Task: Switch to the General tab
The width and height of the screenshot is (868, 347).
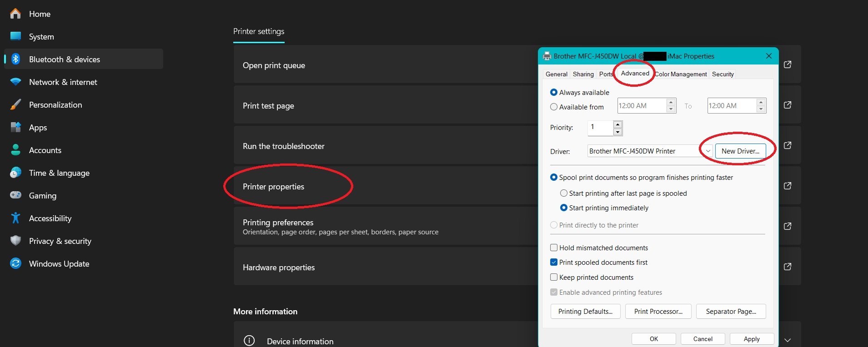Action: pos(556,74)
